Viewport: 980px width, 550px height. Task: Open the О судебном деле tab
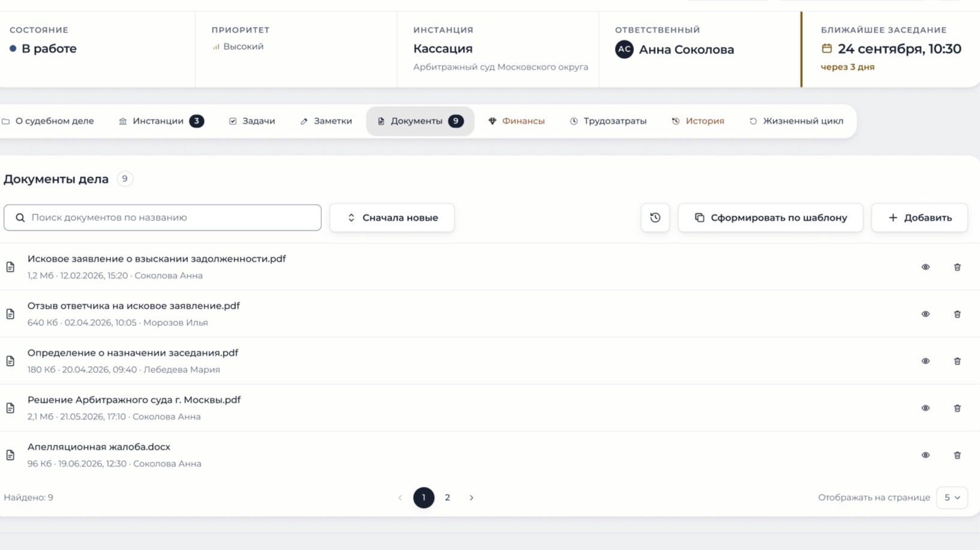click(48, 121)
